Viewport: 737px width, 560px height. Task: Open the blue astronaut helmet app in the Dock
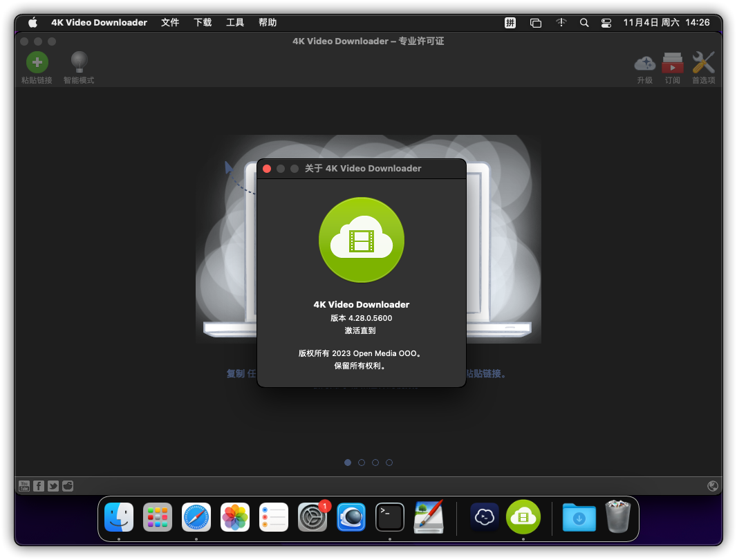pos(351,517)
